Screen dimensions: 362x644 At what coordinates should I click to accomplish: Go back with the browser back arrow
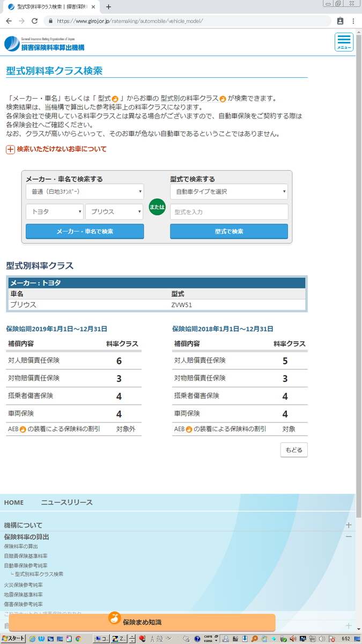coord(9,21)
